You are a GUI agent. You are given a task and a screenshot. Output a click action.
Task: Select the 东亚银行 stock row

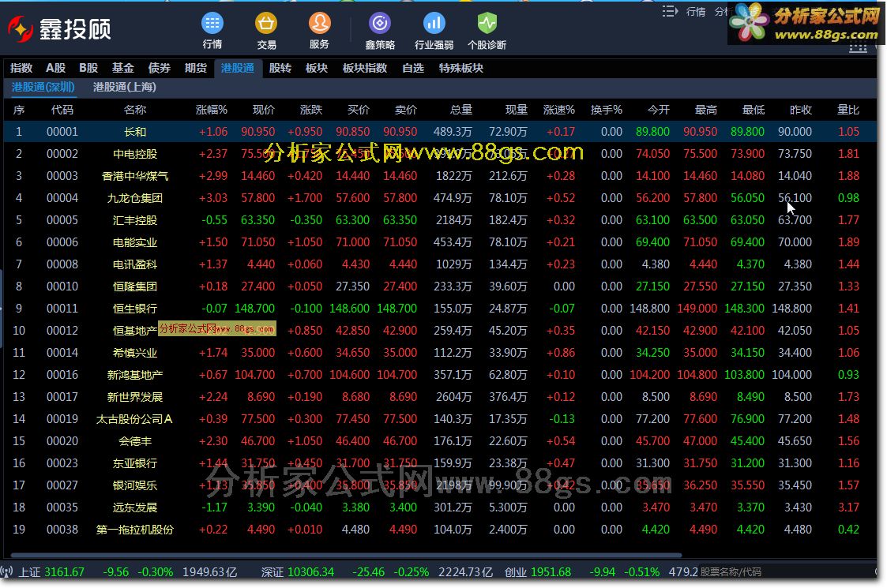point(440,463)
